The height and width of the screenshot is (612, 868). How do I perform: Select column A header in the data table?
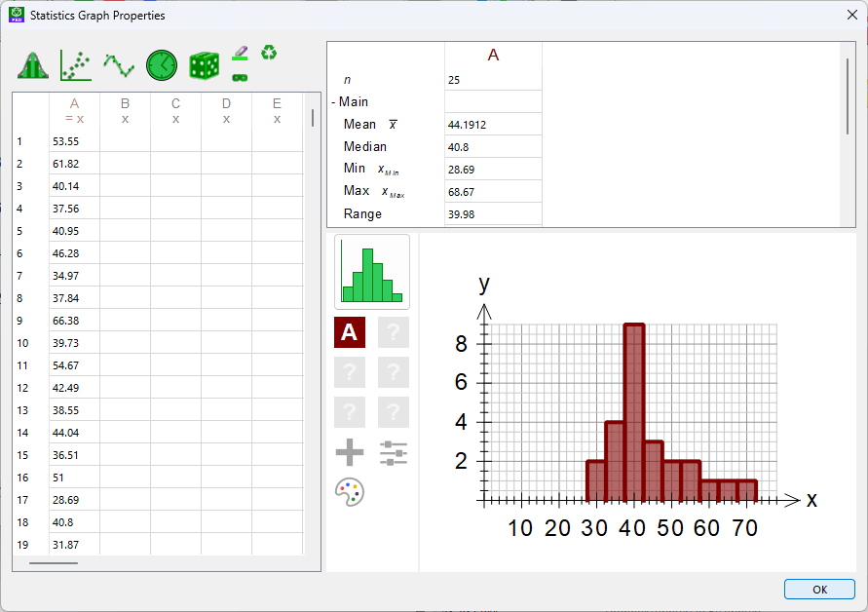click(74, 110)
